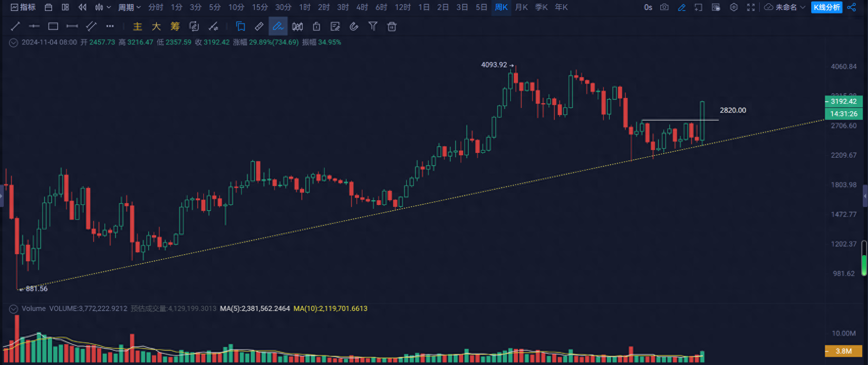
Task: Switch to the 月K monthly timeframe
Action: 521,7
